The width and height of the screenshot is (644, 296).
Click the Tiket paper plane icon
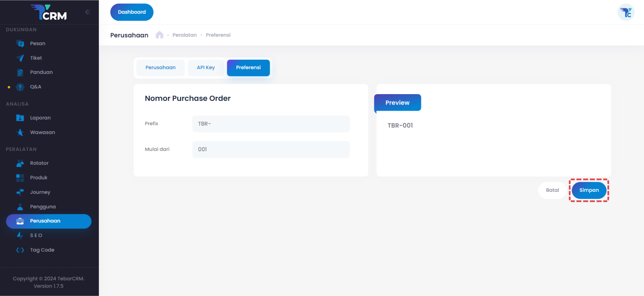coord(20,58)
